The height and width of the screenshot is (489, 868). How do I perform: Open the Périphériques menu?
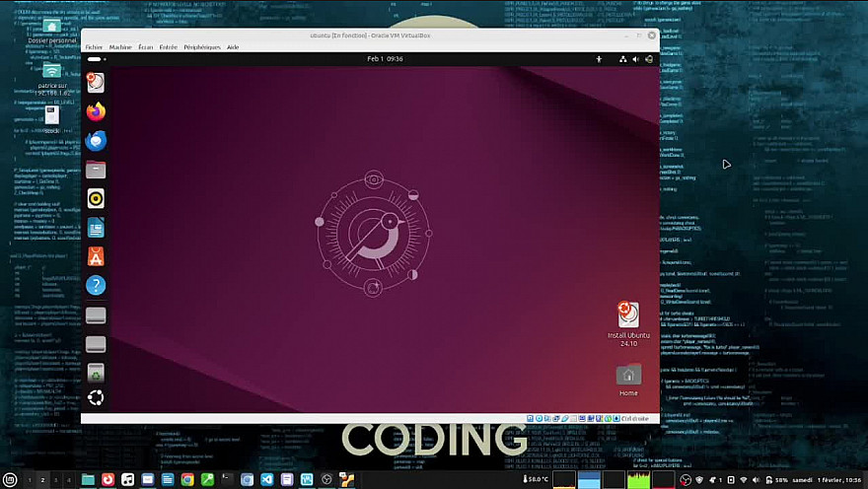(202, 47)
